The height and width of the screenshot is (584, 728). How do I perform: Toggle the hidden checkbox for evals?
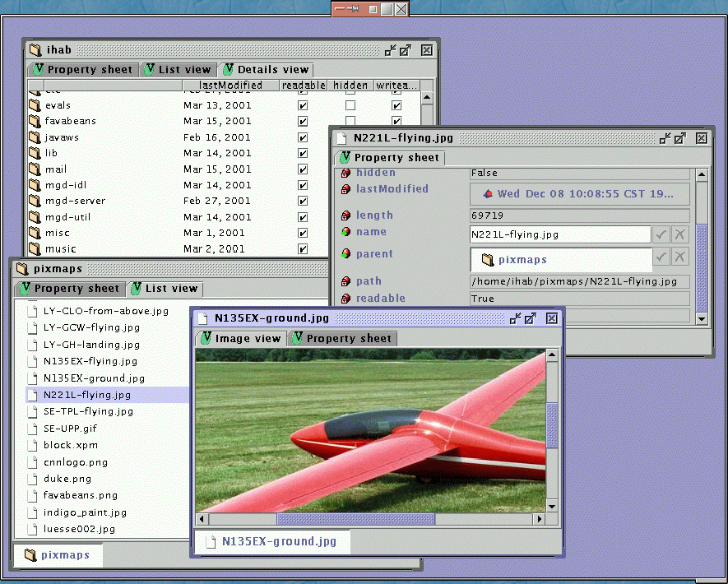point(350,105)
